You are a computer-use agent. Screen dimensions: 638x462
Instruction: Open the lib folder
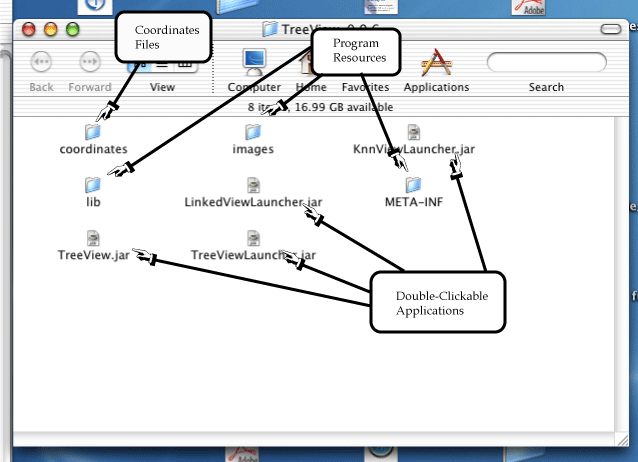point(93,185)
